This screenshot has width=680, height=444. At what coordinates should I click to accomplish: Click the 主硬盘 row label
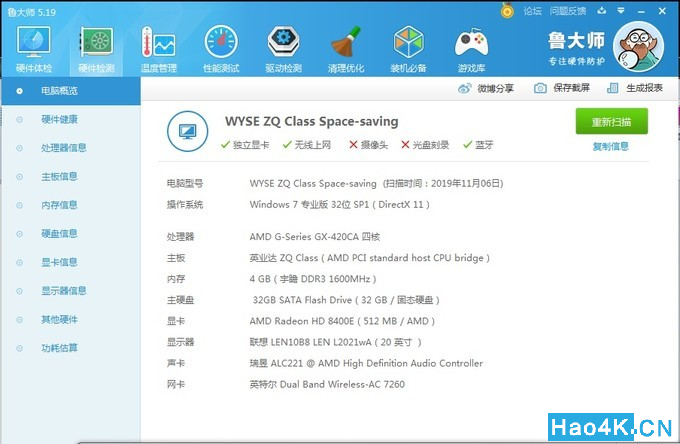180,300
